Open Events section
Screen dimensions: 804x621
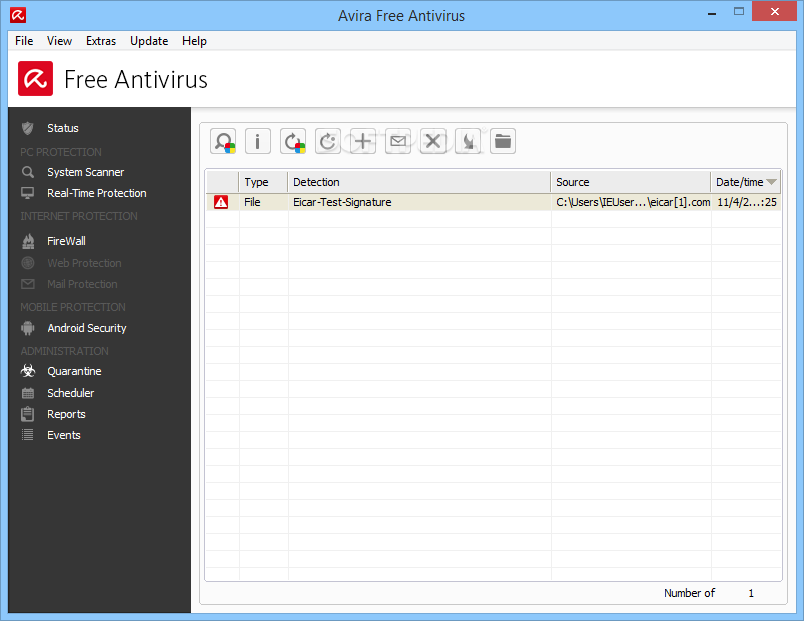pos(64,435)
